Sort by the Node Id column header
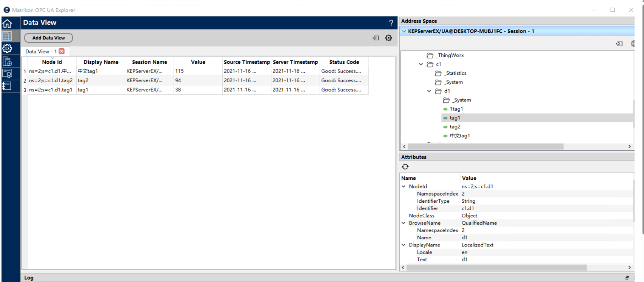Screen dimensions: 644x282 coord(52,62)
